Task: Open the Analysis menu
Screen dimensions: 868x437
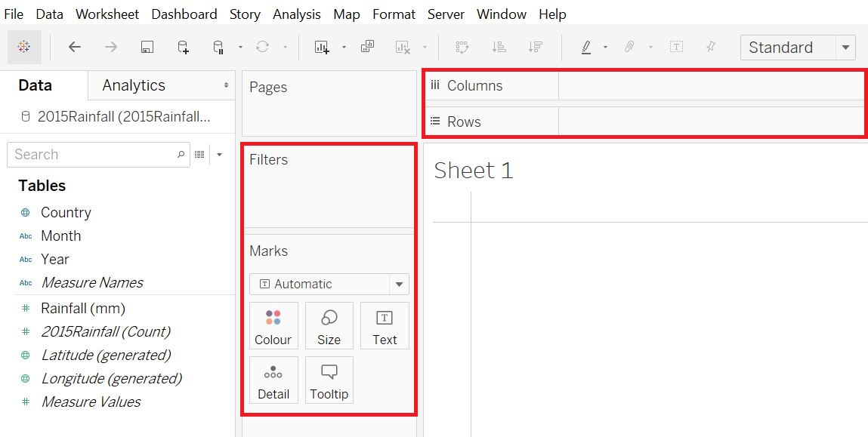Action: (x=297, y=14)
